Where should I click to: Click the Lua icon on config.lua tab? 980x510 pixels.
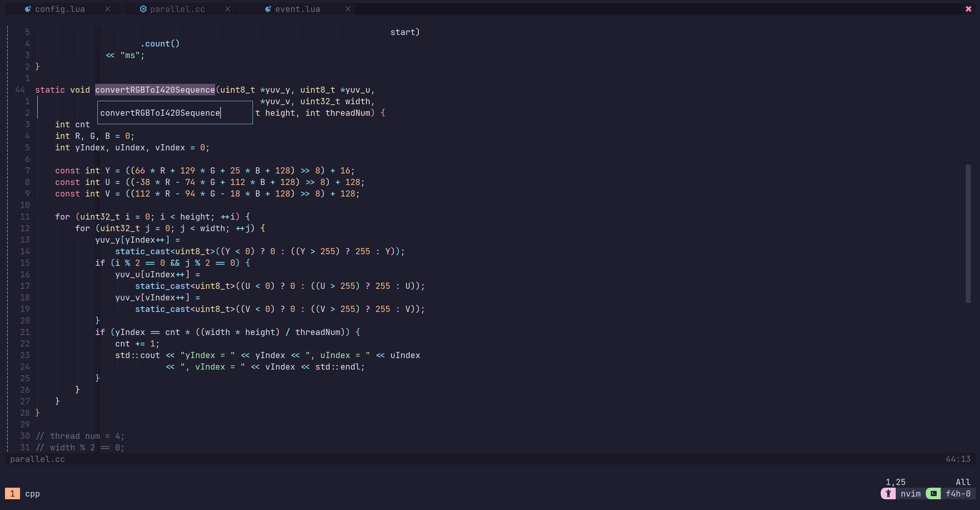click(x=28, y=9)
